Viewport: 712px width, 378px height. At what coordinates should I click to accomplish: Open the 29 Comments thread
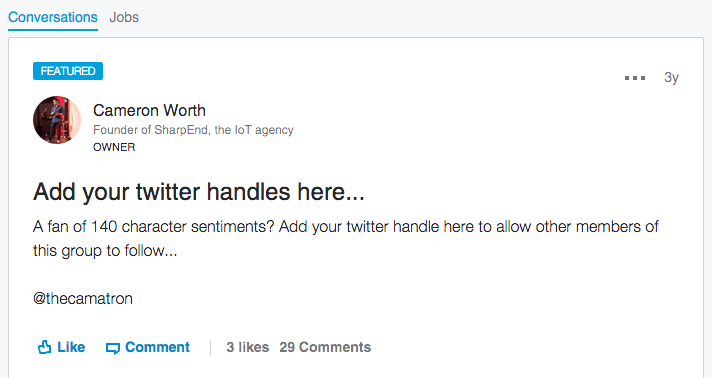(x=325, y=347)
